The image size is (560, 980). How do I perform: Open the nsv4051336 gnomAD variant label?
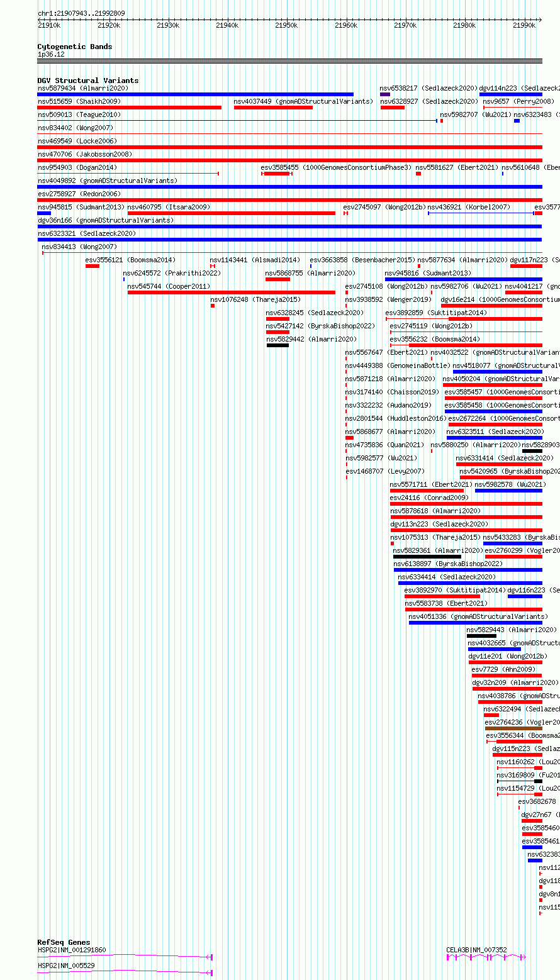click(x=478, y=616)
